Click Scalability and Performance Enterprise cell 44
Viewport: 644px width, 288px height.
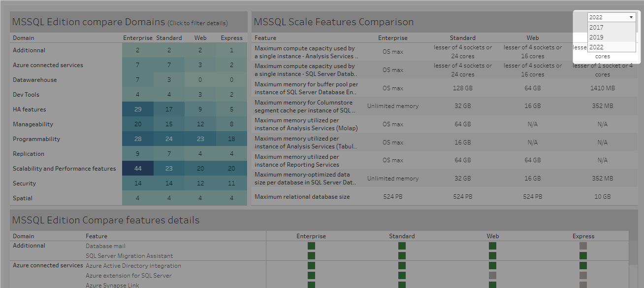pos(138,168)
